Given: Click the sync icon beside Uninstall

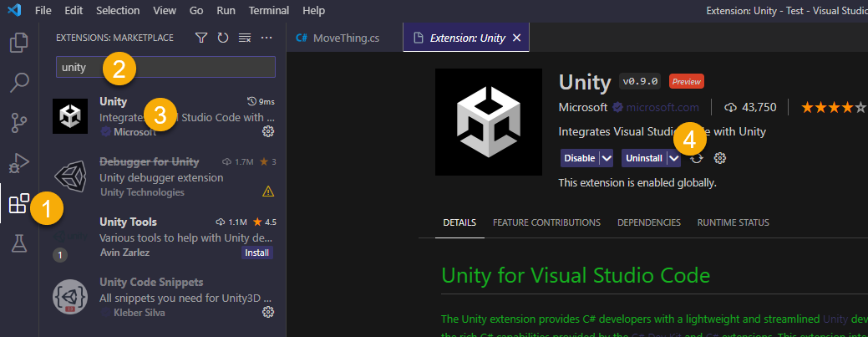Looking at the screenshot, I should pos(697,158).
